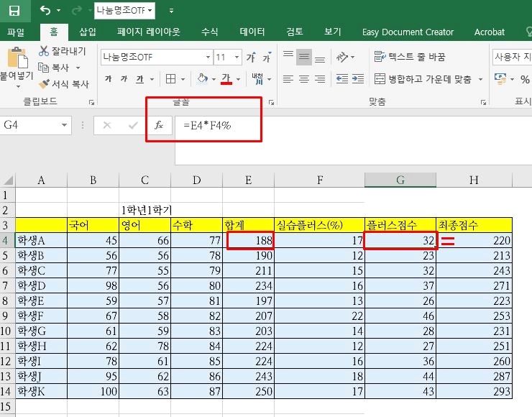Toggle bold (가) formatting
Image resolution: width=532 pixels, height=417 pixels.
(109, 79)
